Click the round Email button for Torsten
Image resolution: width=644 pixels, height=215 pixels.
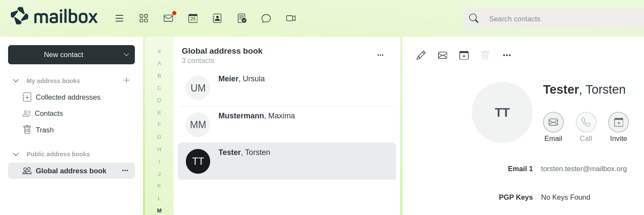point(553,123)
